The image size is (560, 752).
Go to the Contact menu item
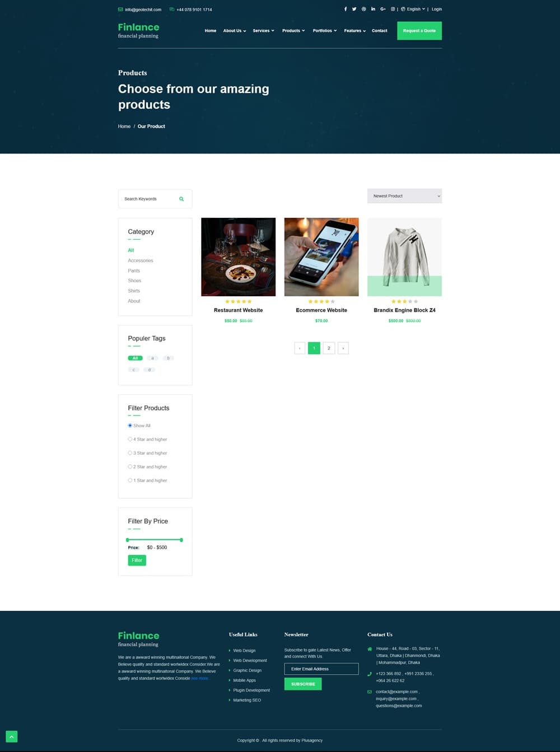point(379,31)
